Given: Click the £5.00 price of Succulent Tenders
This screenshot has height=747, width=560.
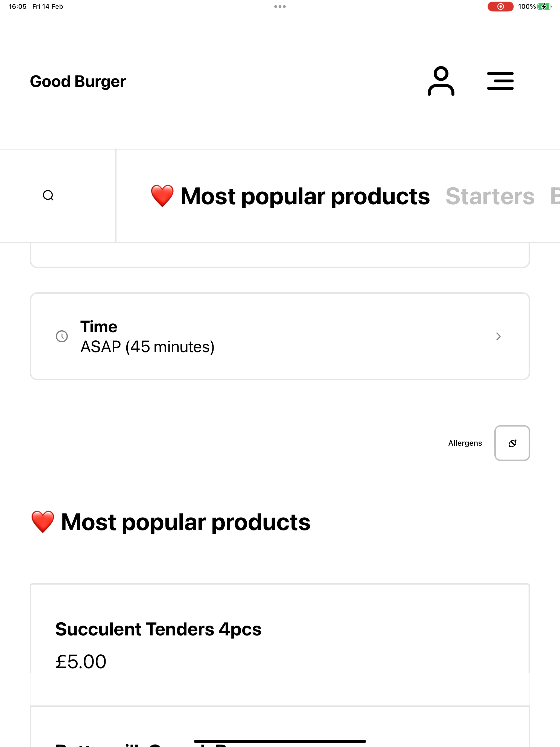Looking at the screenshot, I should tap(81, 661).
